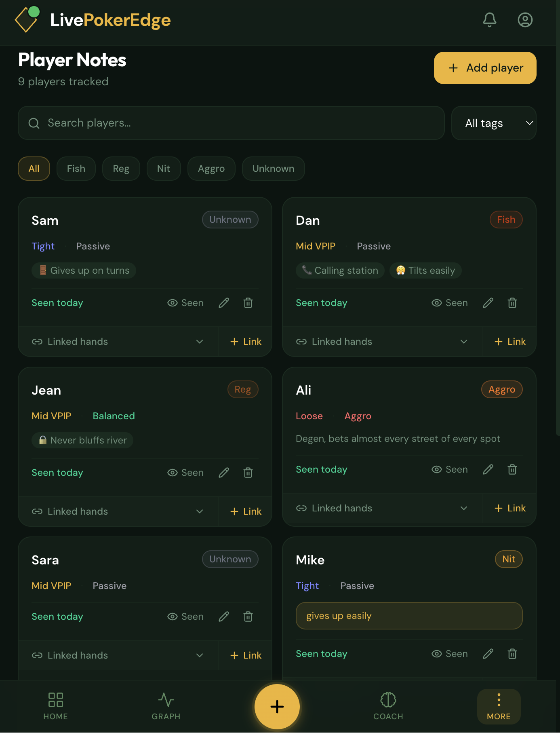560x735 pixels.
Task: Mark Jean as seen
Action: point(185,473)
